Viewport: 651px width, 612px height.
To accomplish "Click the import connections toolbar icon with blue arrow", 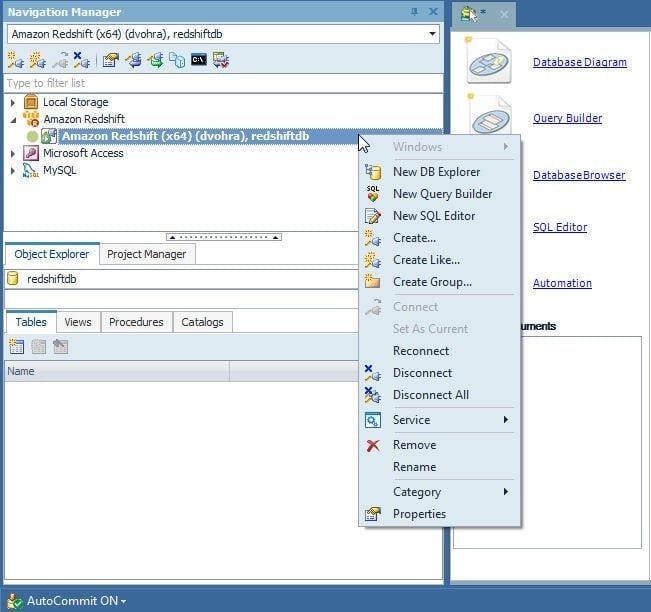I will pyautogui.click(x=134, y=60).
